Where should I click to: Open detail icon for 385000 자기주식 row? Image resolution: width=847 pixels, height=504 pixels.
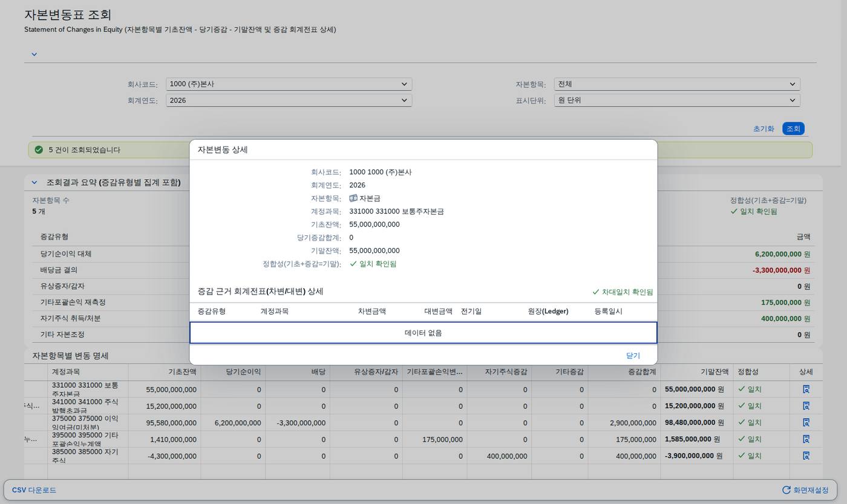pyautogui.click(x=806, y=456)
